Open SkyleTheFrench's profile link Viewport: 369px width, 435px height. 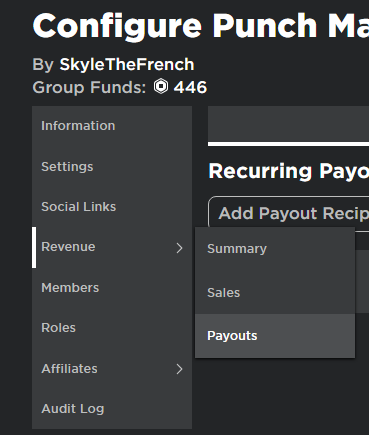(x=127, y=64)
